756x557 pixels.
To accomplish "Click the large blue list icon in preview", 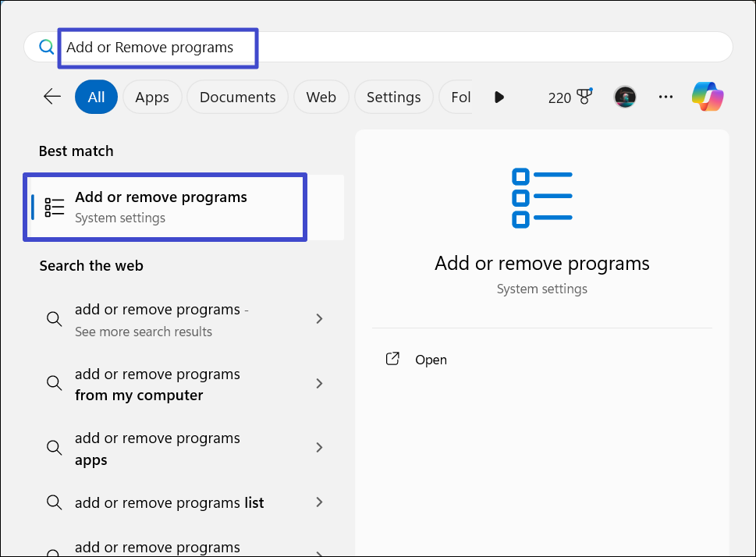I will [542, 198].
